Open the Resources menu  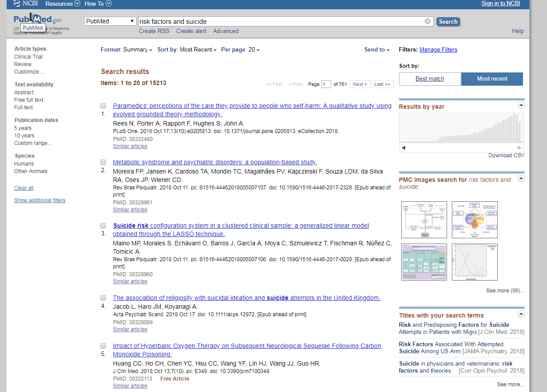pyautogui.click(x=63, y=4)
